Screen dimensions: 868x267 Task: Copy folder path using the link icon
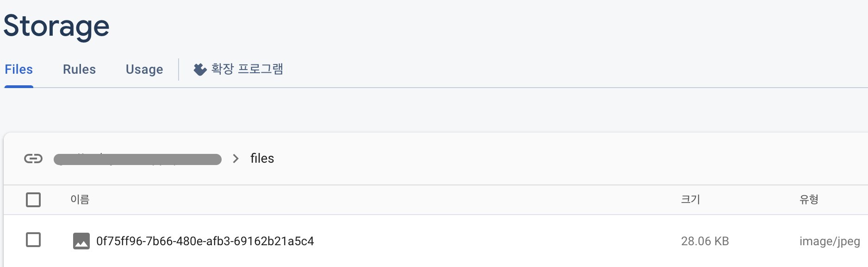coord(33,159)
